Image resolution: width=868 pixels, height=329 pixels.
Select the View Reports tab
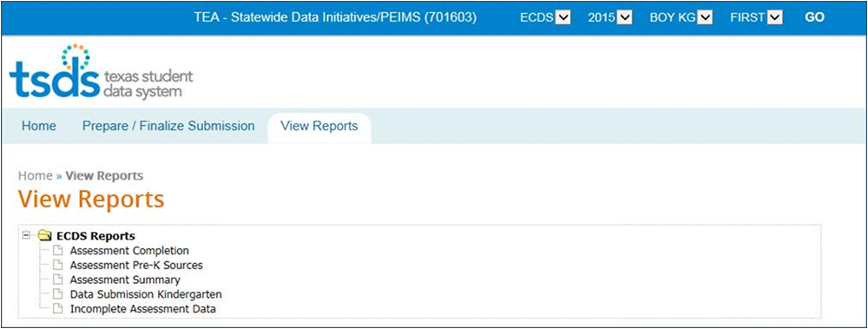319,128
